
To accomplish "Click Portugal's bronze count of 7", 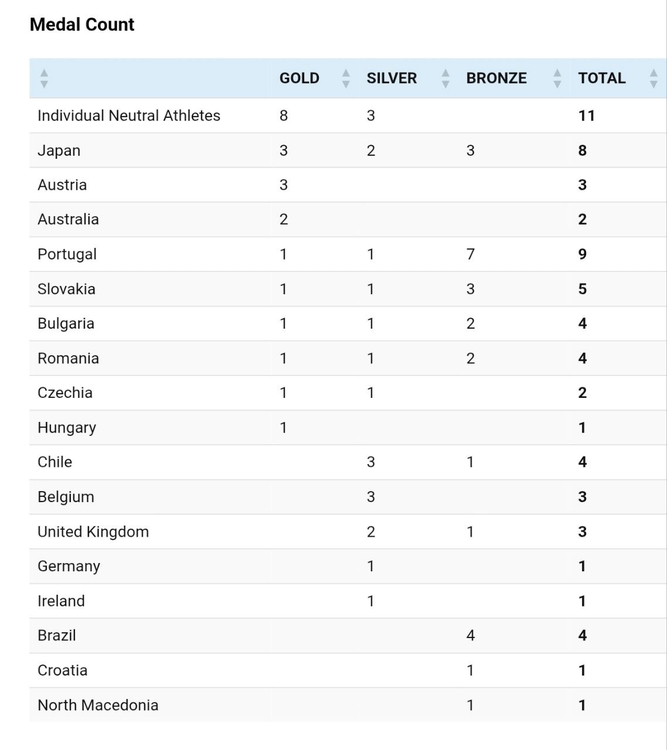I will point(470,254).
